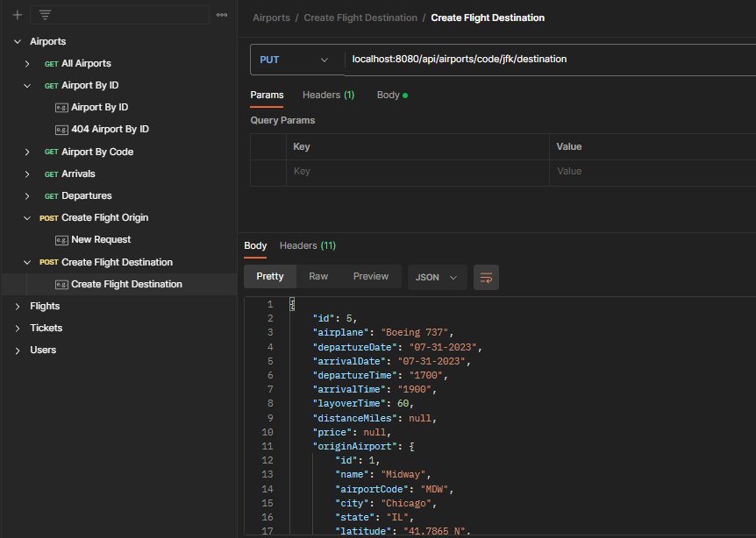Switch to the Raw response view

pyautogui.click(x=317, y=276)
